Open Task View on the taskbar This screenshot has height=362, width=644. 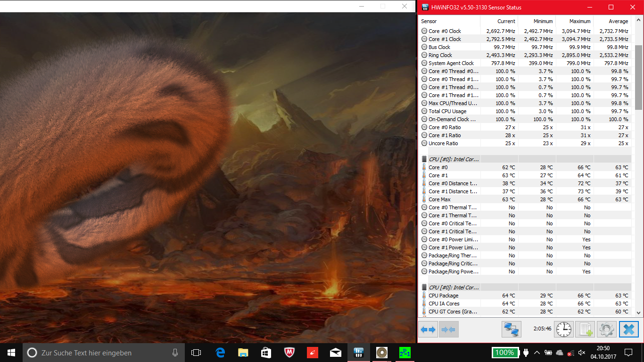[x=196, y=353]
